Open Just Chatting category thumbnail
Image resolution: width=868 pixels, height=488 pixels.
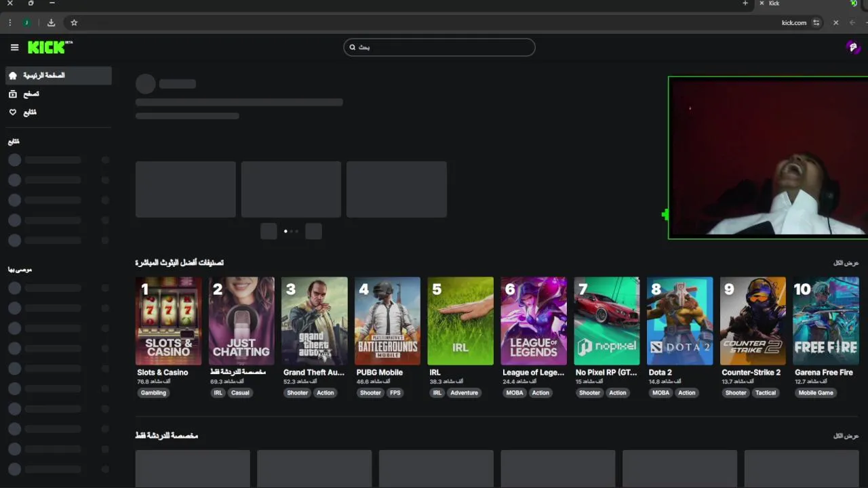[241, 321]
